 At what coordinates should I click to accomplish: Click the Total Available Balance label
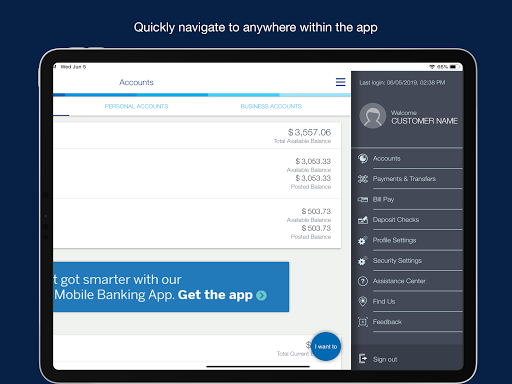tap(302, 141)
